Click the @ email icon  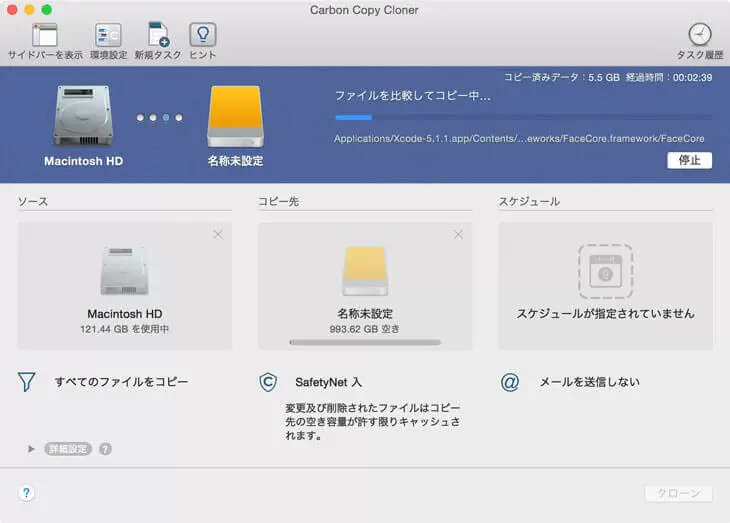(x=510, y=382)
